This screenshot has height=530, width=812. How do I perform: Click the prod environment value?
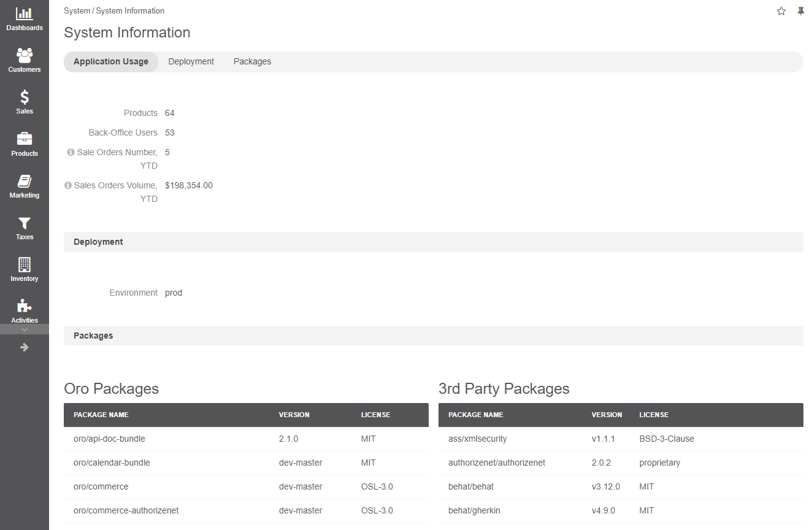(x=174, y=293)
